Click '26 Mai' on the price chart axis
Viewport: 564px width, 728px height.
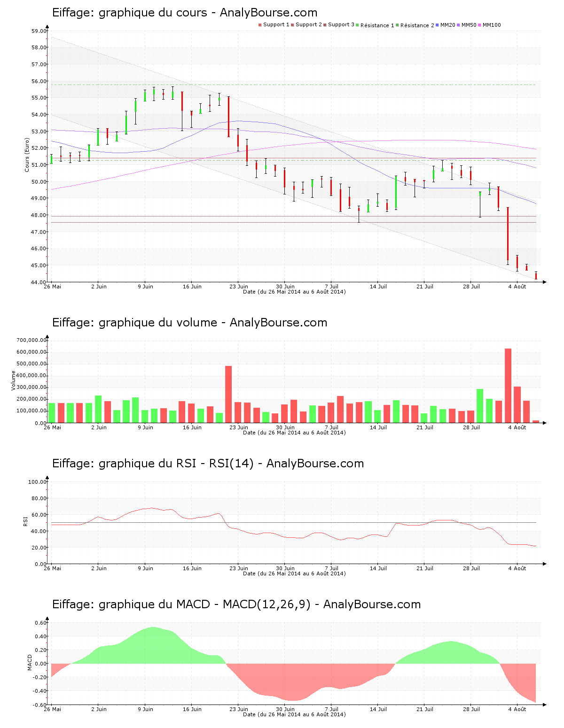tap(53, 287)
